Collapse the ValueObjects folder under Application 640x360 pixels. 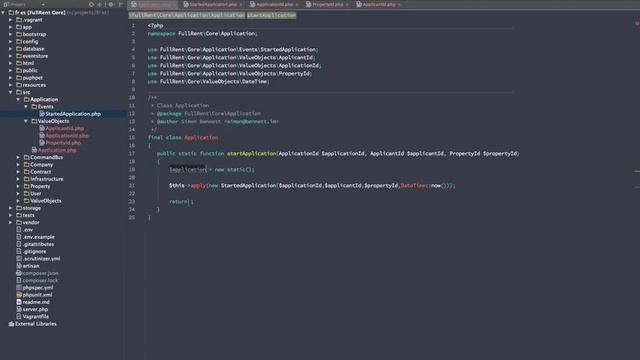(26, 121)
